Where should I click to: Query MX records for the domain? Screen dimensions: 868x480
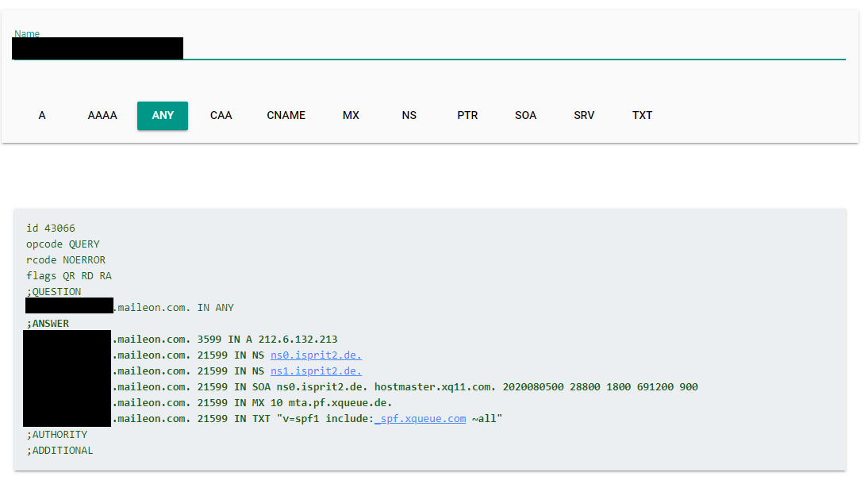tap(351, 115)
